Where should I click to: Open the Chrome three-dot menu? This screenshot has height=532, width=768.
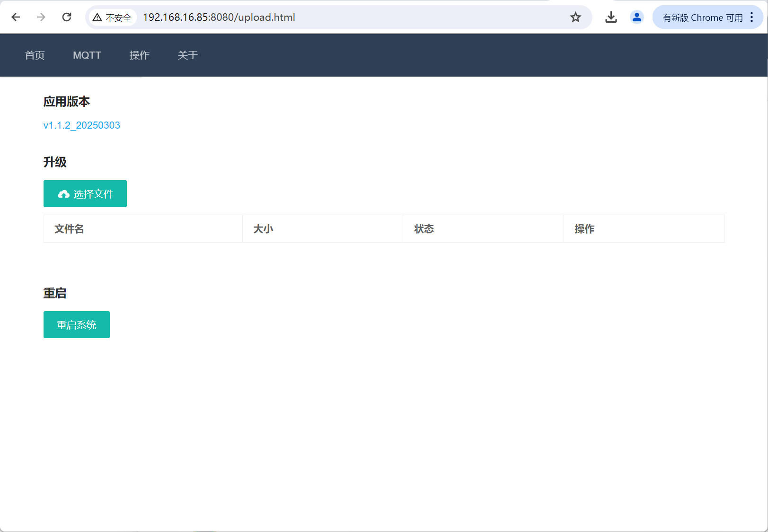pyautogui.click(x=751, y=17)
